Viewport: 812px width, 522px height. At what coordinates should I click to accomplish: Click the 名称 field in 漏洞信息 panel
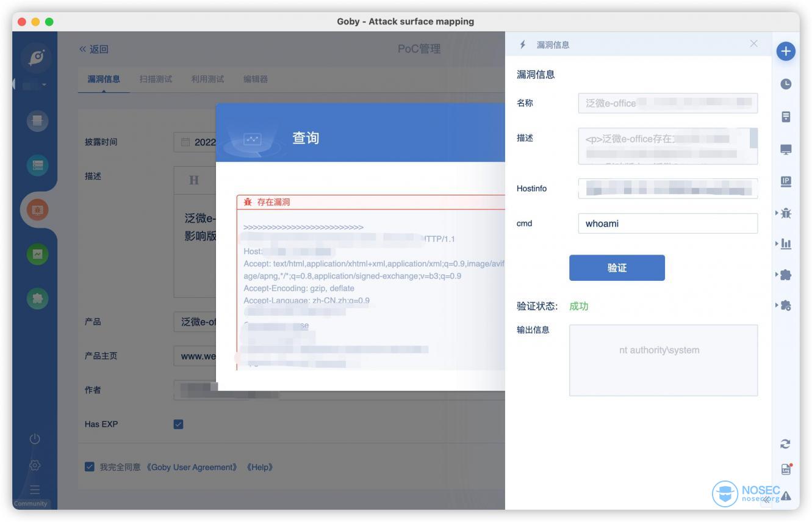(667, 103)
